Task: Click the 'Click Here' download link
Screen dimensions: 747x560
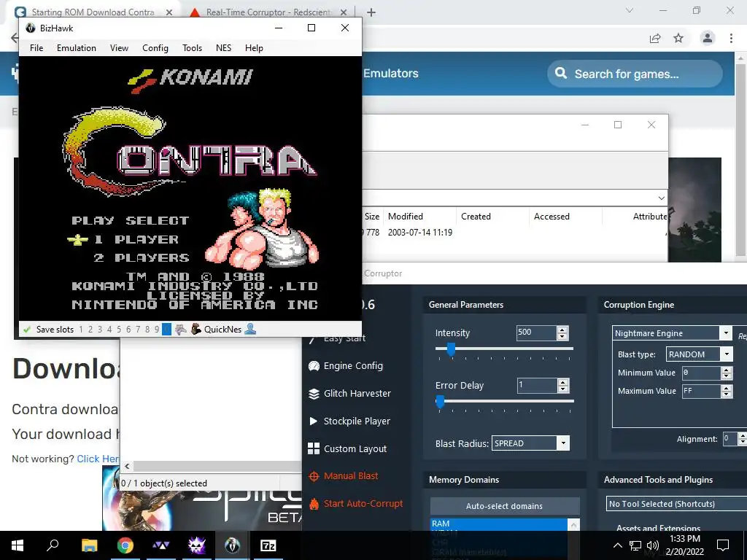Action: pos(98,459)
